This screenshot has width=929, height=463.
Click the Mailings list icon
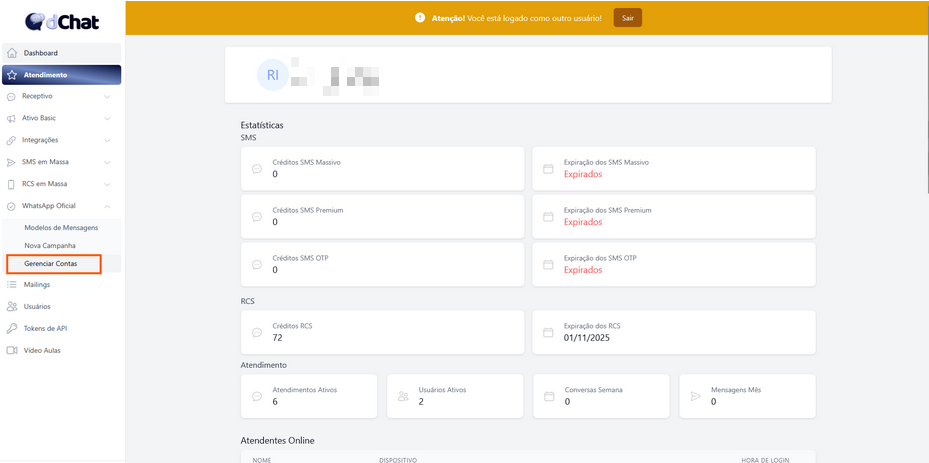point(12,285)
